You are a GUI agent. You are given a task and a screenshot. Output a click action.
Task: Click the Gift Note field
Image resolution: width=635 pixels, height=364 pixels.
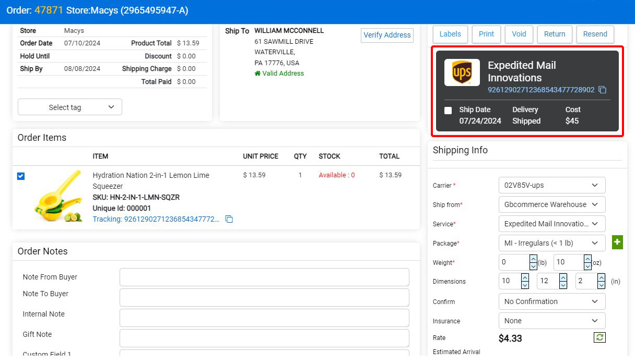264,338
